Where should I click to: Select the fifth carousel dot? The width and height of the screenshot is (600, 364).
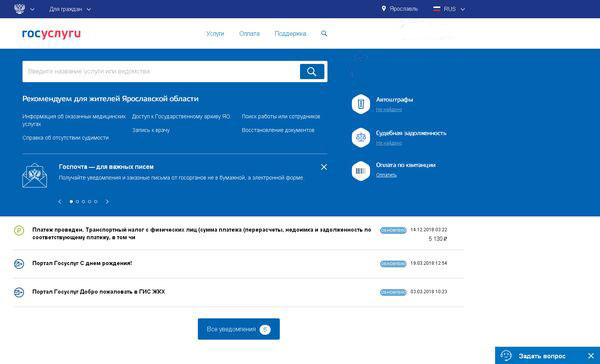[x=96, y=202]
